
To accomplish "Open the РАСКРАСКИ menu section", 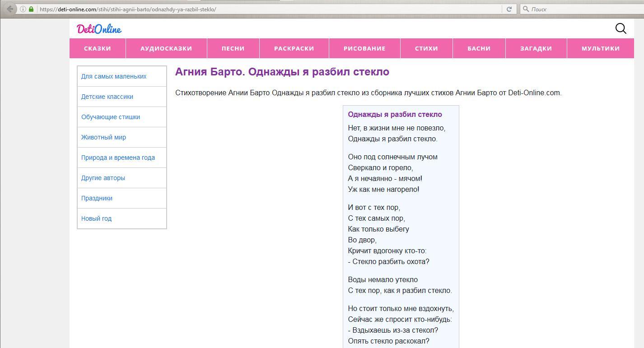I will (x=294, y=48).
